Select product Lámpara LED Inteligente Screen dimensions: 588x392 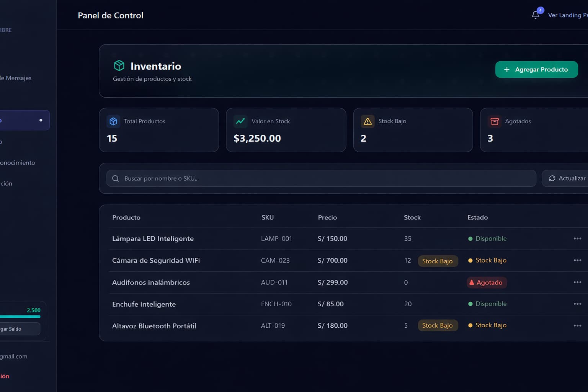coord(153,238)
